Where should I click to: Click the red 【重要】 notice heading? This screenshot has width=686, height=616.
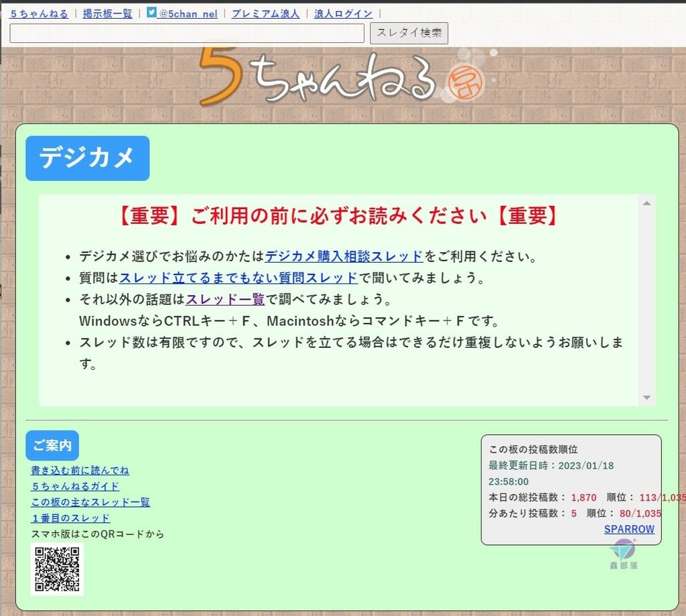coord(338,215)
